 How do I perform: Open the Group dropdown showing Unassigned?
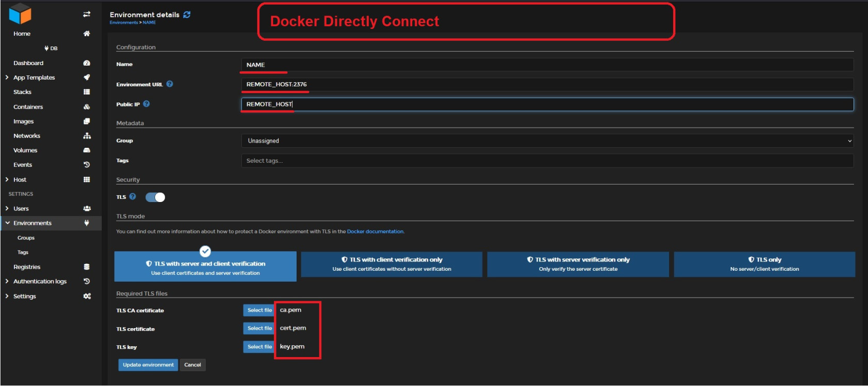click(x=548, y=141)
